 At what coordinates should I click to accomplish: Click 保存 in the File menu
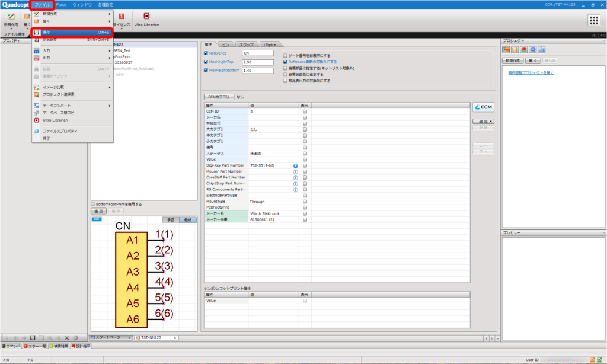73,33
